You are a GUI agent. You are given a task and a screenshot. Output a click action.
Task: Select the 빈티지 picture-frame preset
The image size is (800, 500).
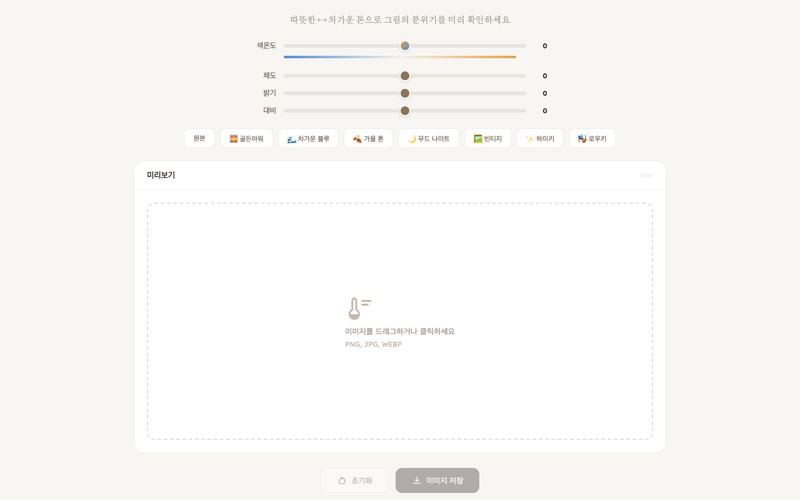point(488,138)
